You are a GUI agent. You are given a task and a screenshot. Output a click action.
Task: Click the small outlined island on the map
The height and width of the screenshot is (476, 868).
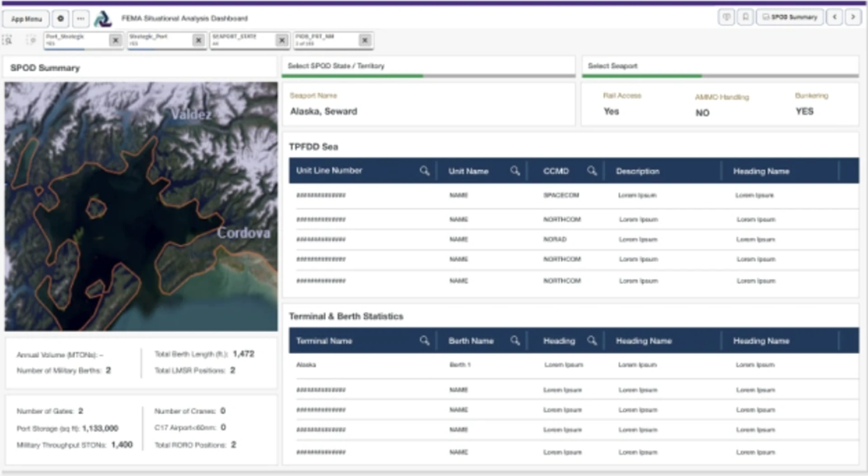96,209
